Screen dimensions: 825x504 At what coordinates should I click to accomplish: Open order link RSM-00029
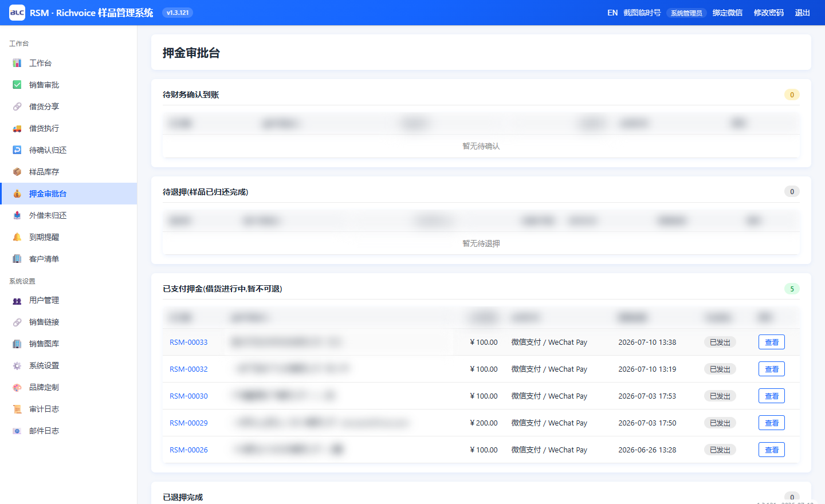[188, 423]
